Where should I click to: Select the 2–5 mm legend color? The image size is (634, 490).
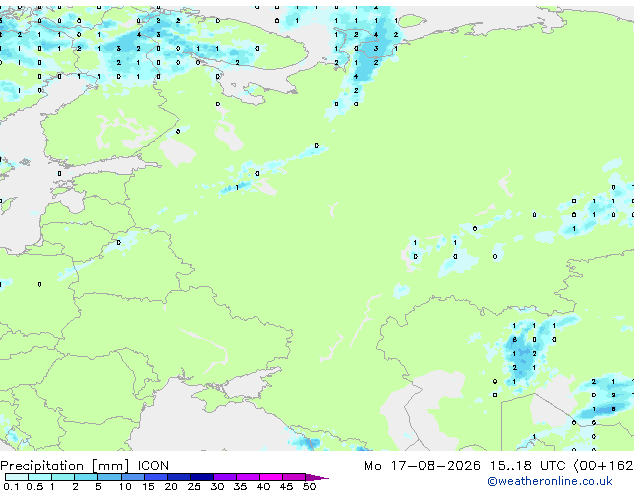[86, 477]
